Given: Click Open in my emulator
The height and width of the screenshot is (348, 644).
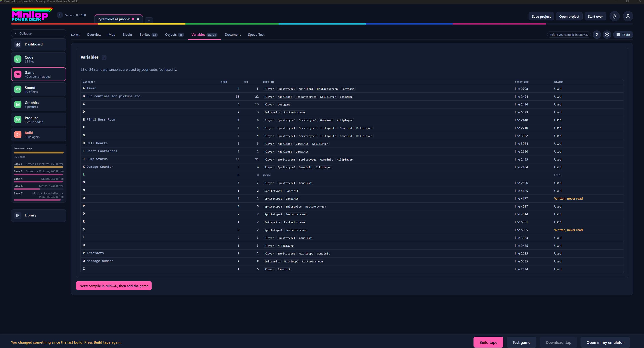Looking at the screenshot, I should coord(605,342).
